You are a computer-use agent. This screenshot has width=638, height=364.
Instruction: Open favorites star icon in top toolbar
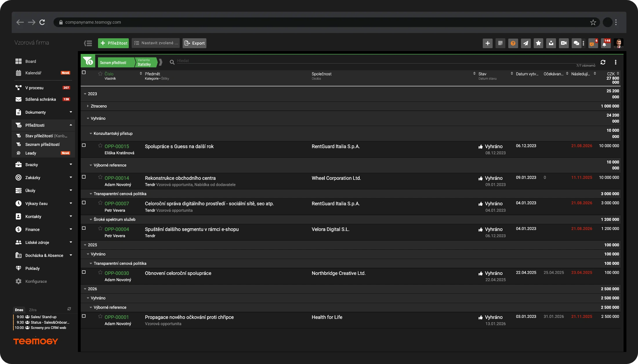539,43
